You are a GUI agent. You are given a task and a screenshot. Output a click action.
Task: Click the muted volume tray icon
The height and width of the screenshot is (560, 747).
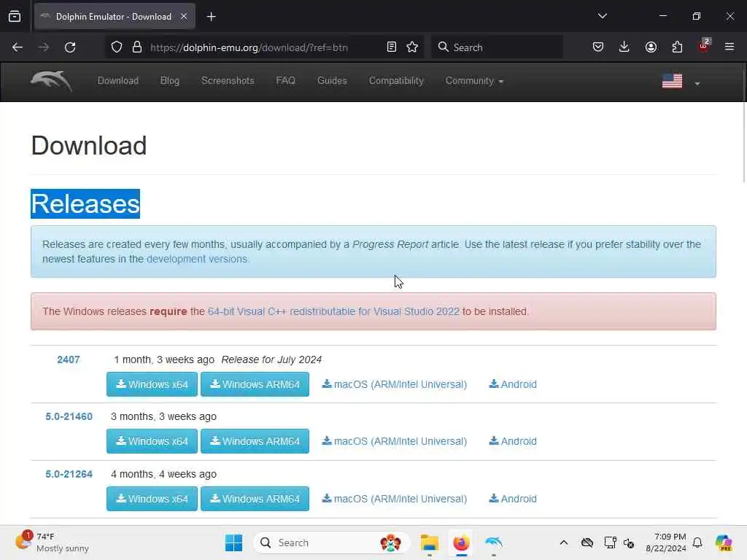point(629,543)
